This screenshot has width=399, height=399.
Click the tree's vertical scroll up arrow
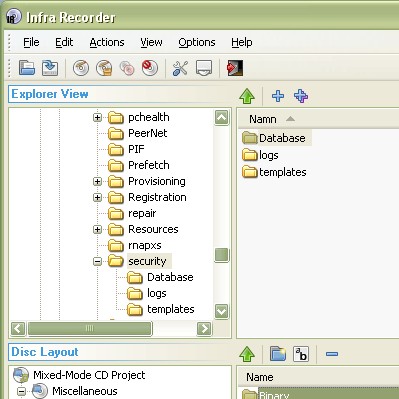pyautogui.click(x=222, y=117)
